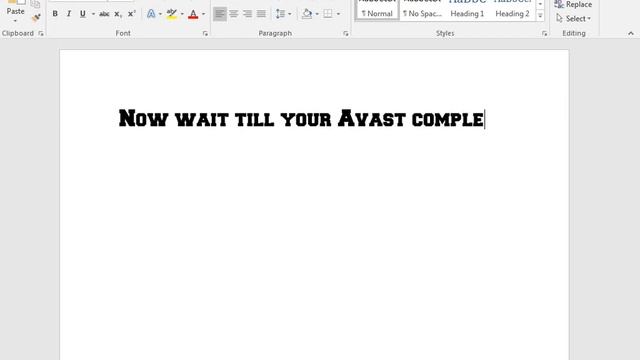Center the paragraph text
Viewport: 640px width, 360px height.
coord(233,14)
